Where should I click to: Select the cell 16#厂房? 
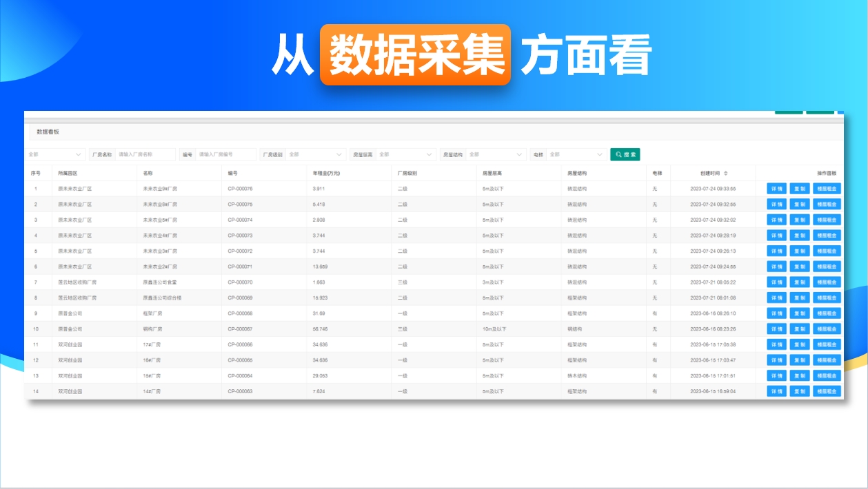click(152, 360)
